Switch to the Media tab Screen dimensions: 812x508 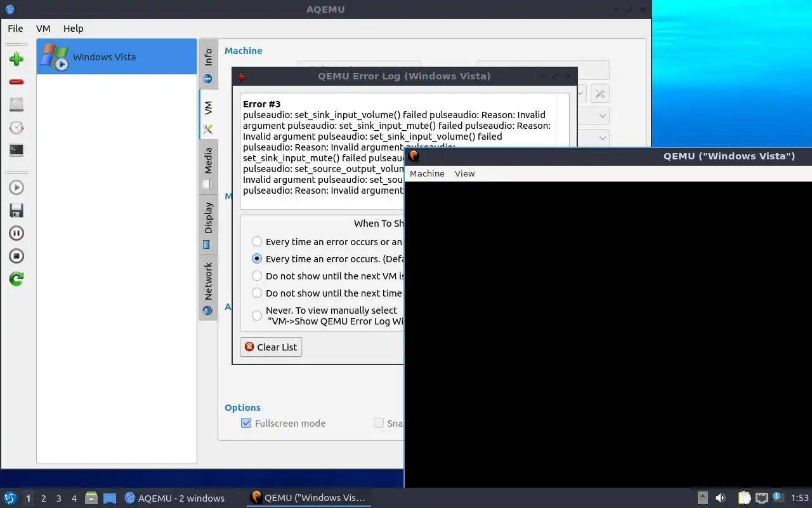208,167
